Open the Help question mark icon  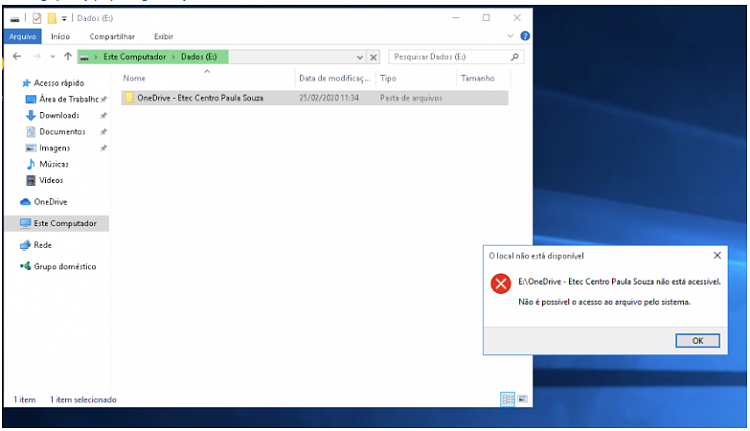(525, 36)
